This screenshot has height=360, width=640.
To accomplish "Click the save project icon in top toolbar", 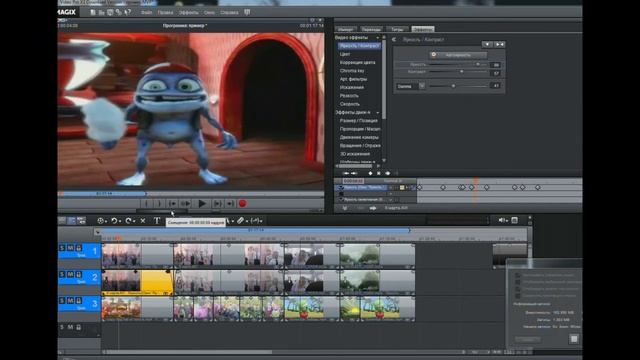I will 110,13.
